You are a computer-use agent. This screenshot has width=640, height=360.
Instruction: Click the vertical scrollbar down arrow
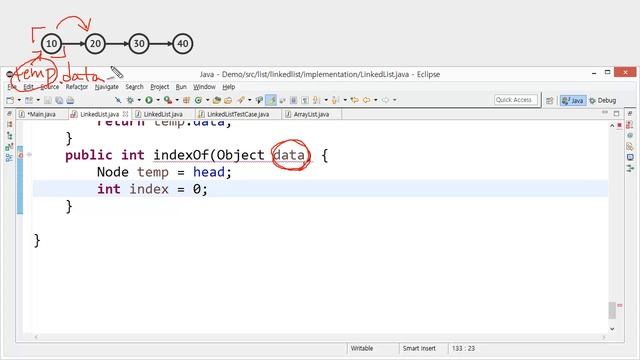coord(612,329)
